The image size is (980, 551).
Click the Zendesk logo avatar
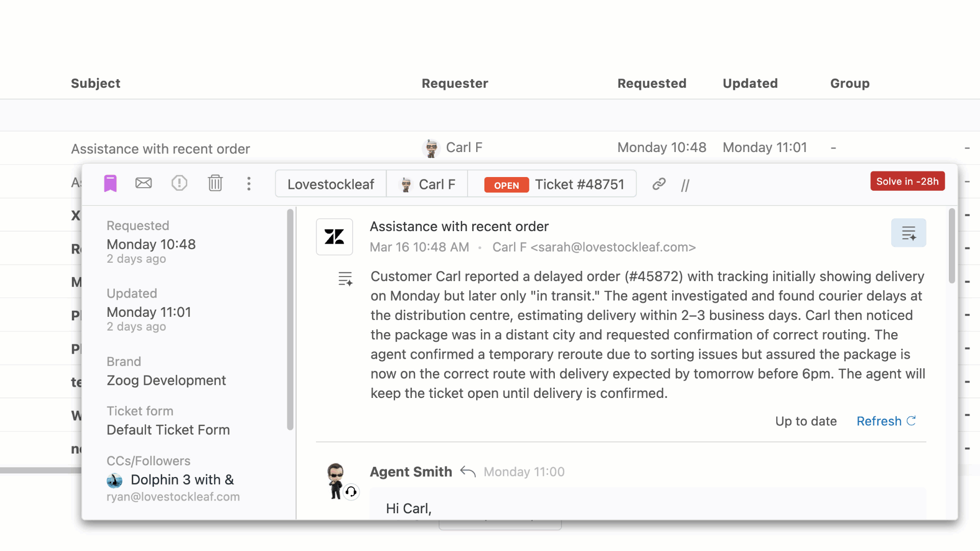(x=334, y=237)
